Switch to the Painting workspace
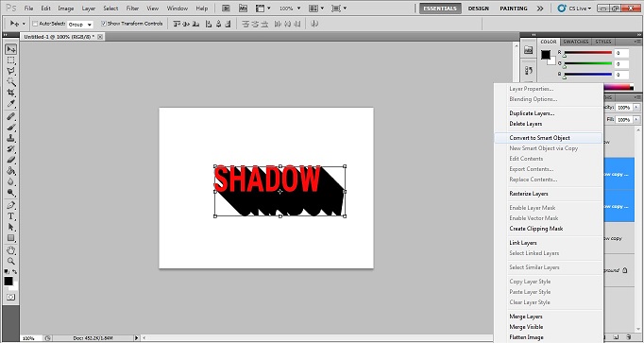This screenshot has height=343, width=644. pyautogui.click(x=514, y=9)
